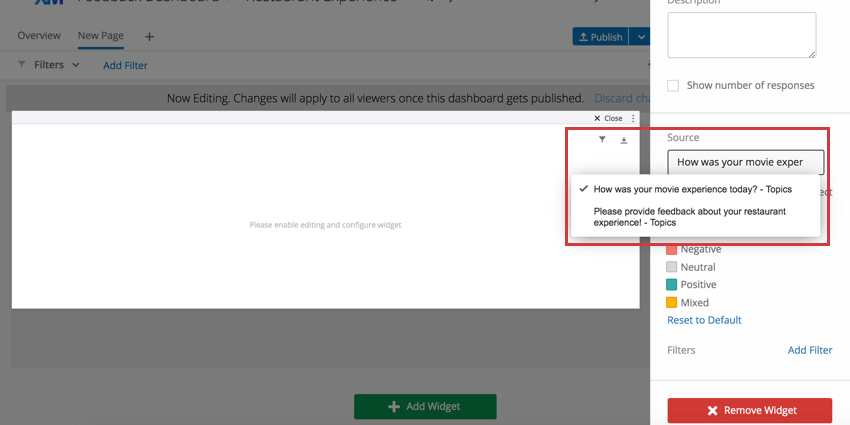Open the Overview page tab
The height and width of the screenshot is (425, 850).
[39, 36]
